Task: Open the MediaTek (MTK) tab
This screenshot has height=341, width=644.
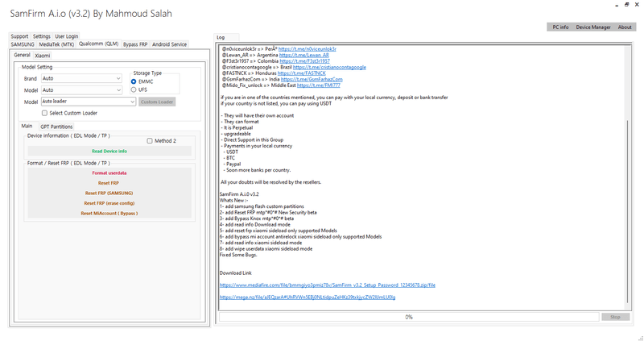Action: (x=56, y=44)
